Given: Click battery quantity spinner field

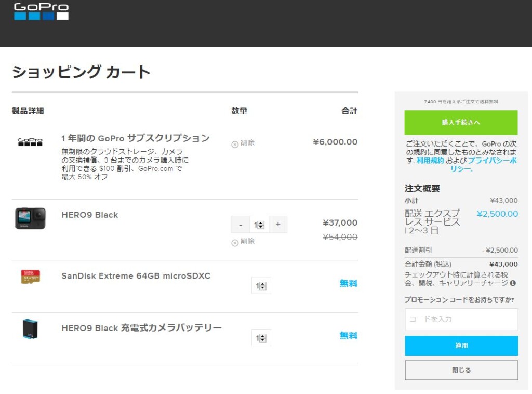Looking at the screenshot, I should [x=261, y=338].
